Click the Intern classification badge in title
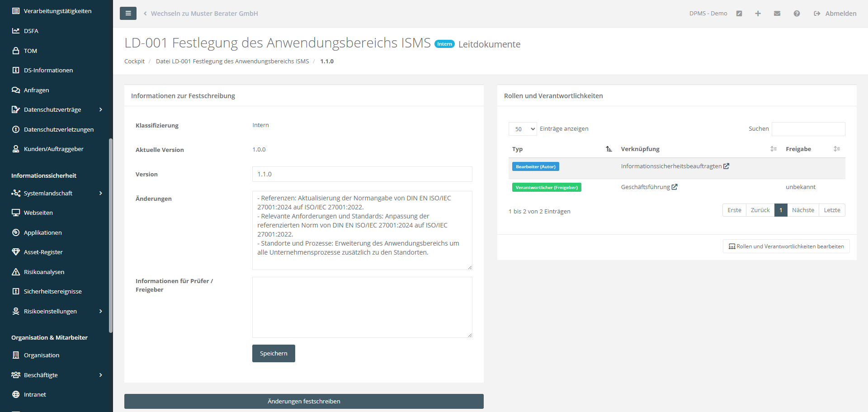Image resolution: width=868 pixels, height=412 pixels. (444, 44)
